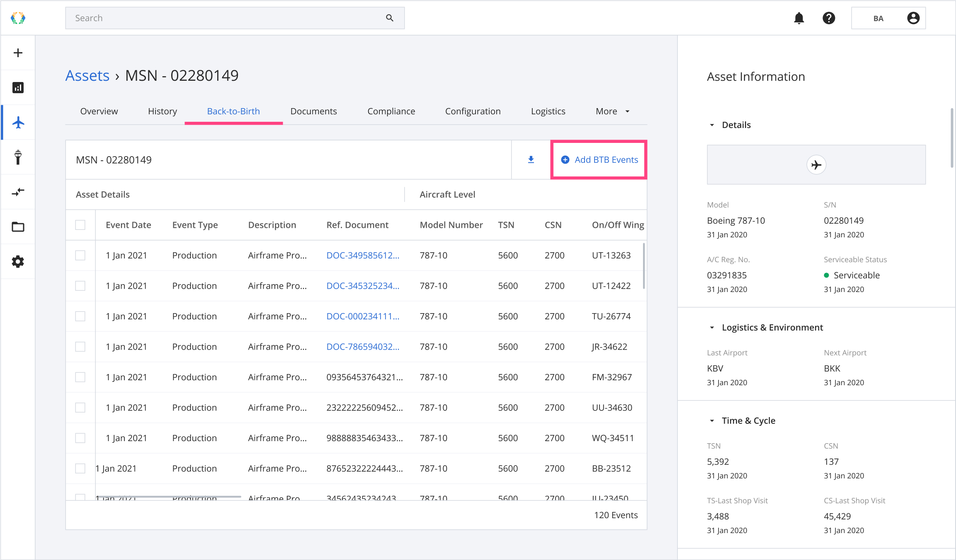Screen dimensions: 956x560
Task: Click the Event Date column header
Action: click(x=129, y=225)
